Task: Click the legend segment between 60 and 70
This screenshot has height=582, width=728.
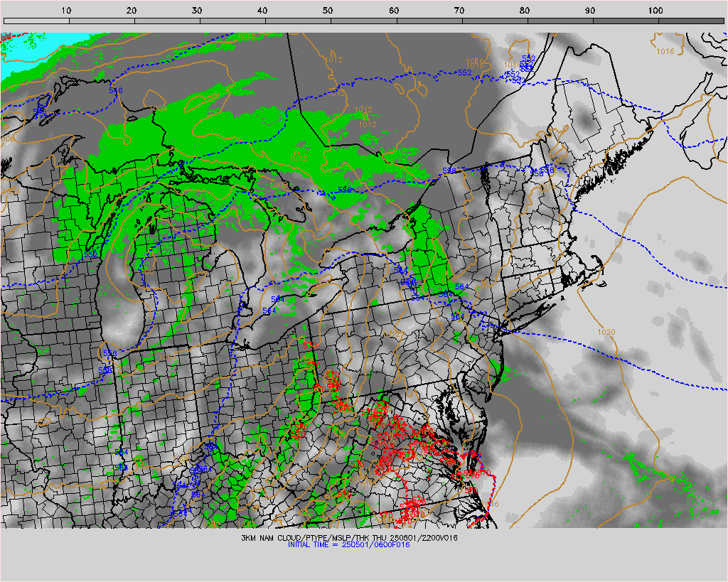Action: click(x=429, y=21)
